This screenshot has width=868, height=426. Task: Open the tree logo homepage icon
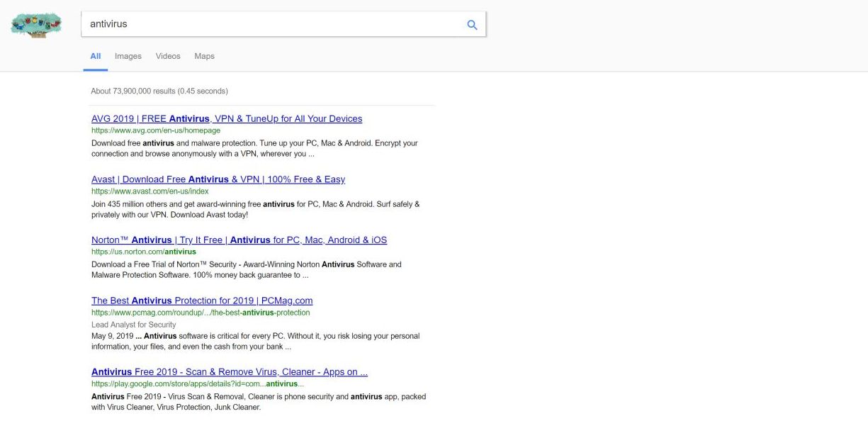pos(36,25)
